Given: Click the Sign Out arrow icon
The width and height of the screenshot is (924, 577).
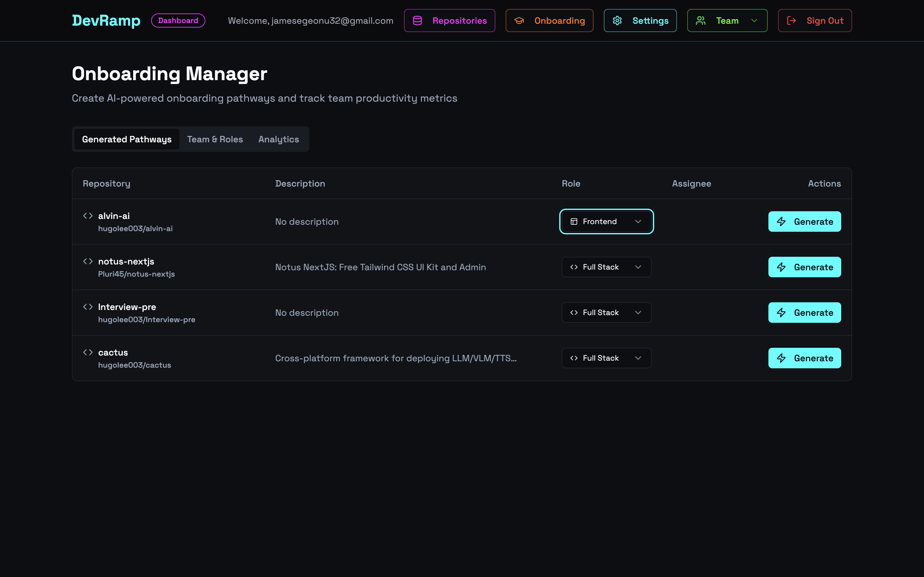Looking at the screenshot, I should (x=792, y=21).
